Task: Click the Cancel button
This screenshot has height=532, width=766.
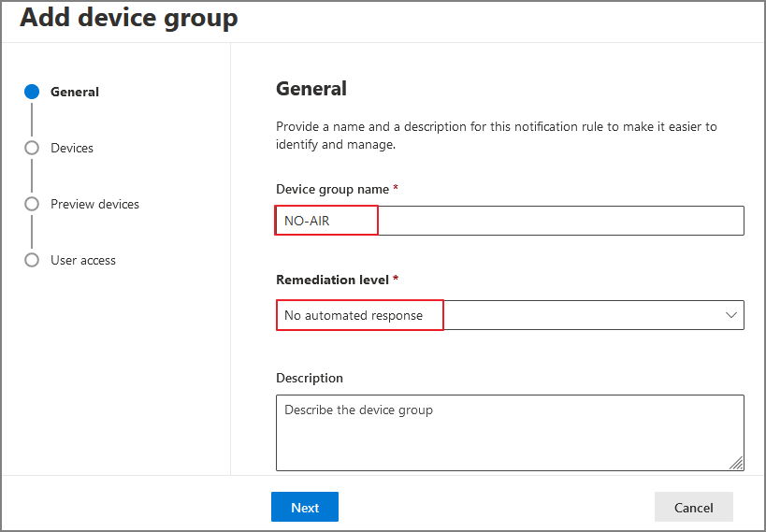Action: (693, 508)
